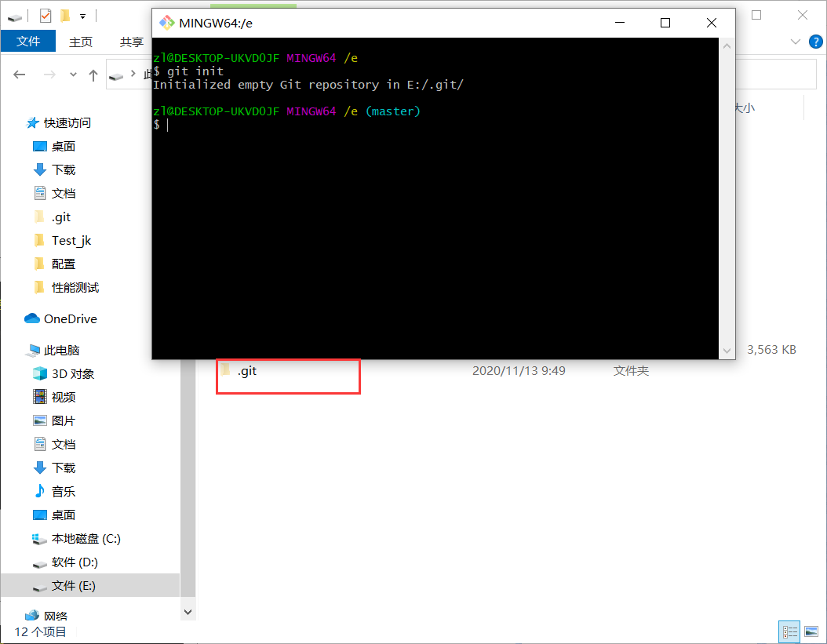The width and height of the screenshot is (827, 644).
Task: Go forward in File Explorer
Action: tap(49, 75)
